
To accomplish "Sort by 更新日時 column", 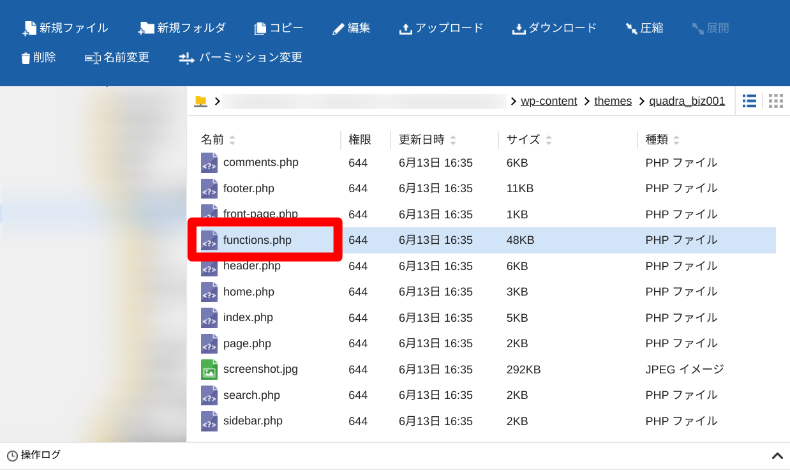I will coord(427,140).
